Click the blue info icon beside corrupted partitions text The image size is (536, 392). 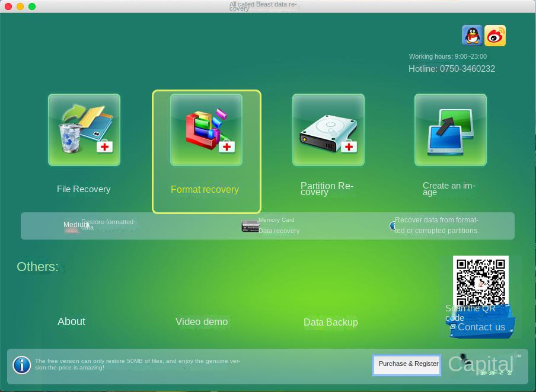(393, 225)
